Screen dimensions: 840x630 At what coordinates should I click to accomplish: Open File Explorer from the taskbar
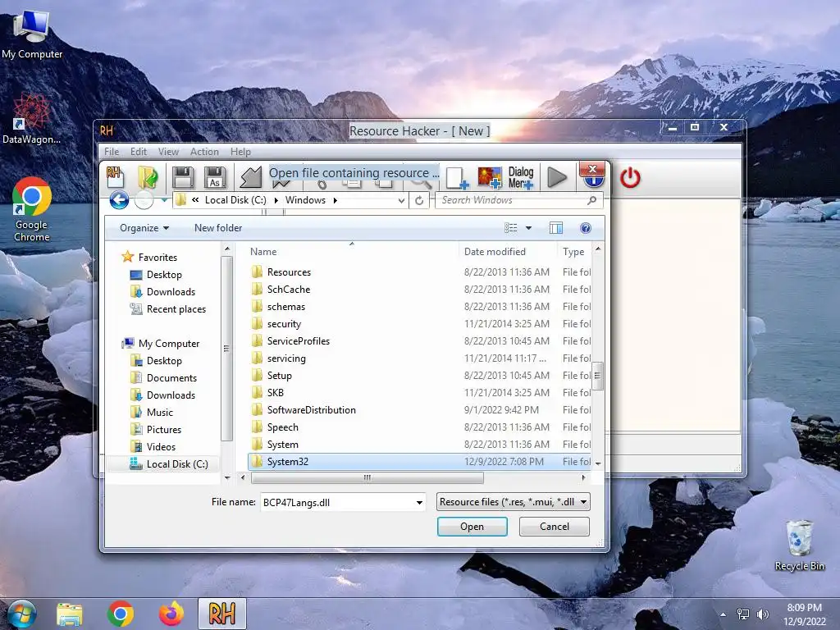click(x=70, y=614)
